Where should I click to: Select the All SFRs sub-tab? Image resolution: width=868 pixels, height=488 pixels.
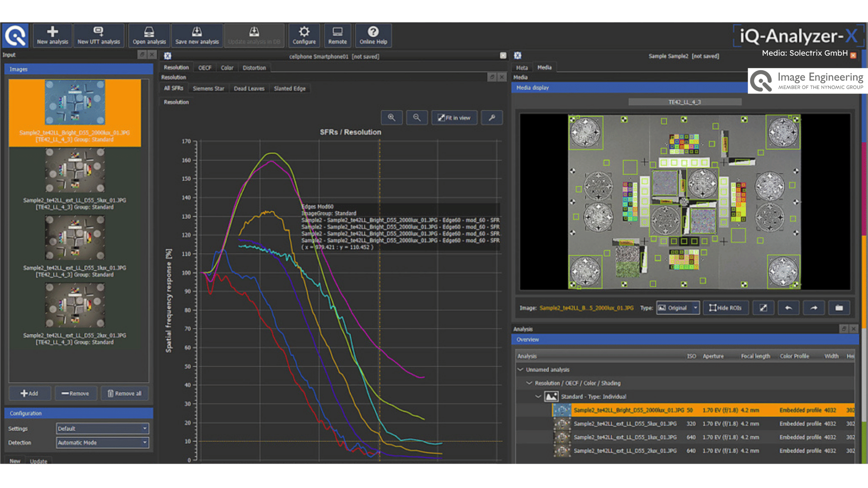pyautogui.click(x=174, y=88)
